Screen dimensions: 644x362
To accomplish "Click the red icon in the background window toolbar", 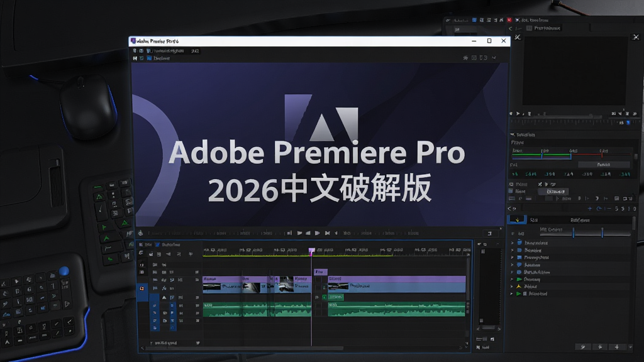I will (509, 19).
